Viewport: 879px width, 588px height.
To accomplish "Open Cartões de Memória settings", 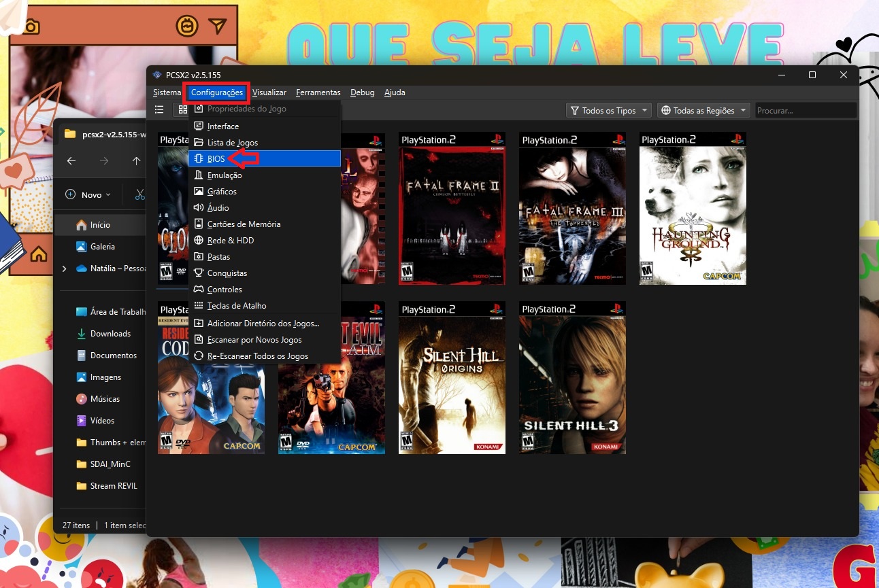I will tap(244, 224).
